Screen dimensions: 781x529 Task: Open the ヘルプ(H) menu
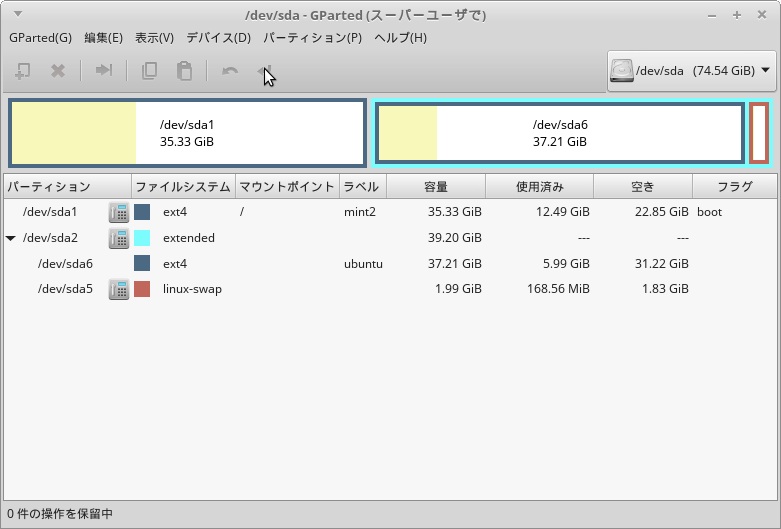click(x=400, y=38)
